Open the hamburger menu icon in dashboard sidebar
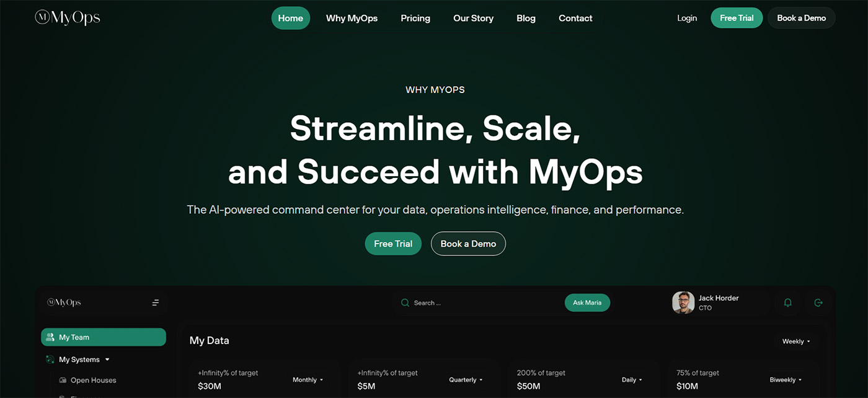Screen dimensions: 868x398 point(156,303)
